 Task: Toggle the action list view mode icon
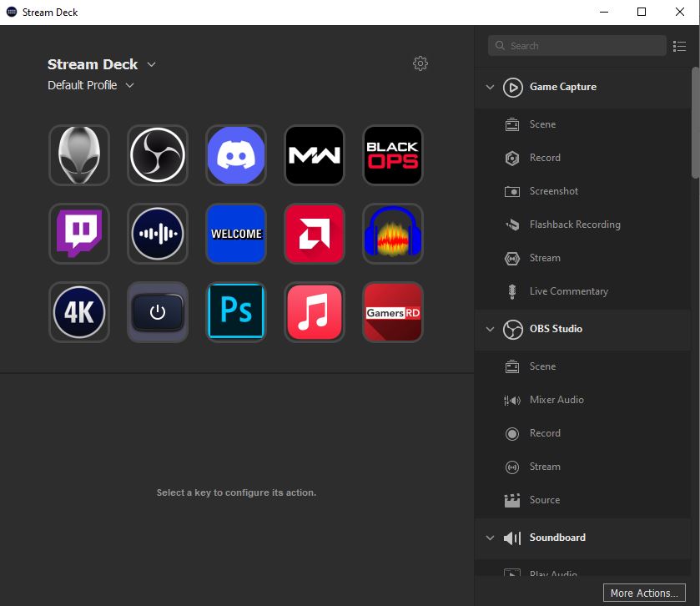[679, 46]
